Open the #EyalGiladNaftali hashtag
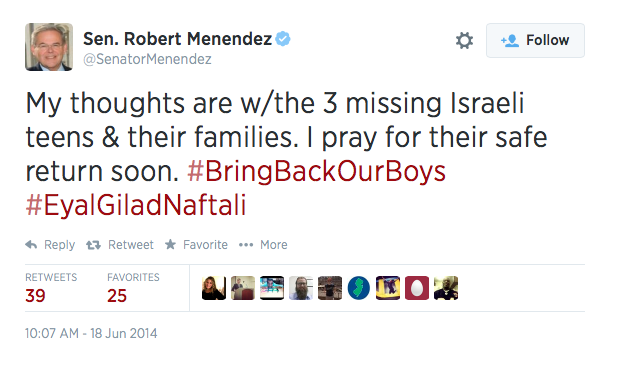The image size is (619, 366). click(136, 206)
